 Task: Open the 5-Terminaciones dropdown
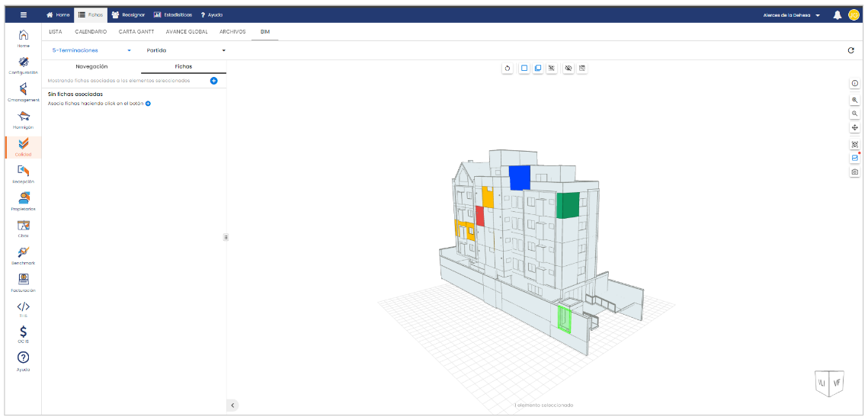(91, 50)
